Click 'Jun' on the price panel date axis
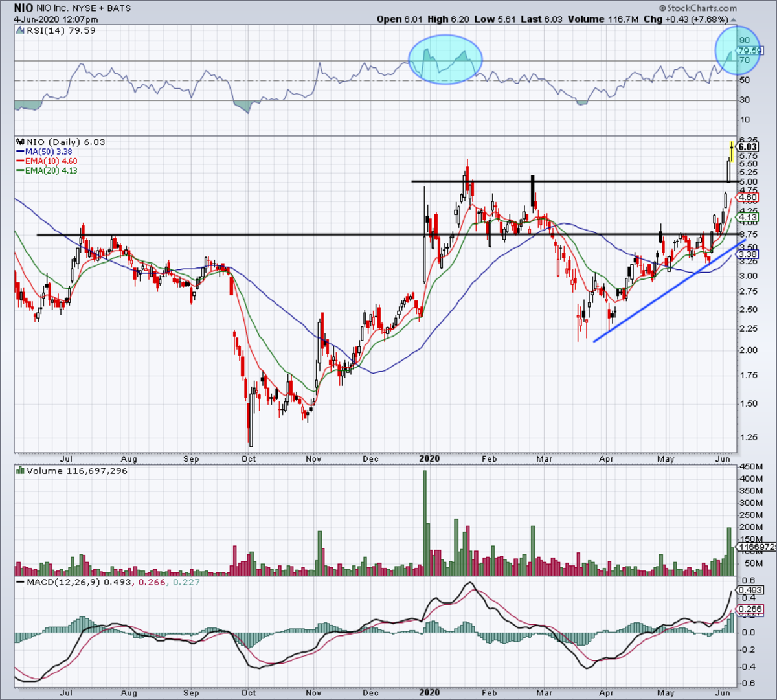The height and width of the screenshot is (700, 777). [723, 459]
